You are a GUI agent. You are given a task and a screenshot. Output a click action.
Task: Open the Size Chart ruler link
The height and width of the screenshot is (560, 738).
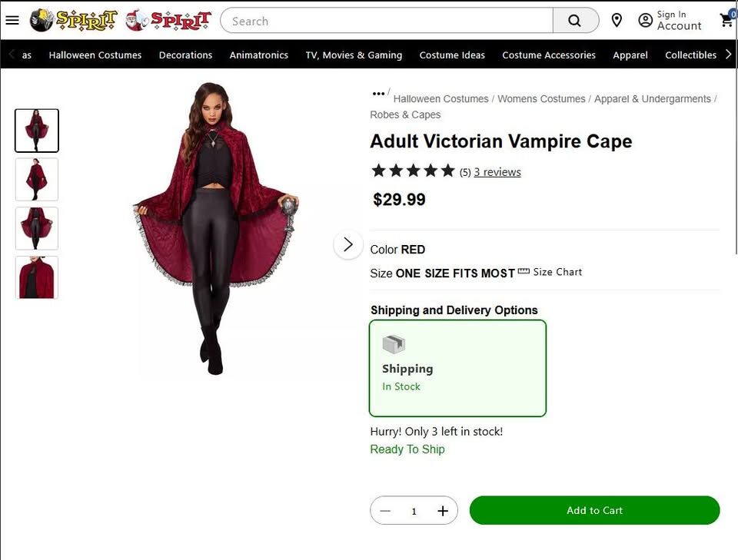coord(550,272)
